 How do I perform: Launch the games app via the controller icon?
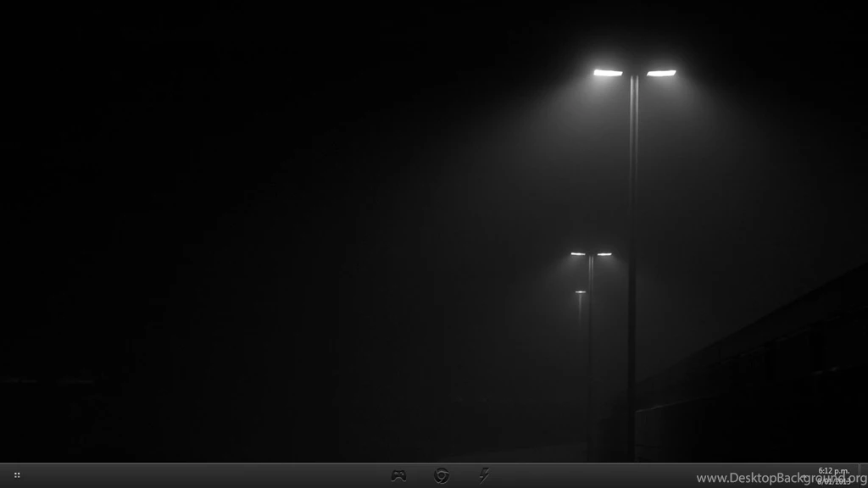tap(398, 475)
